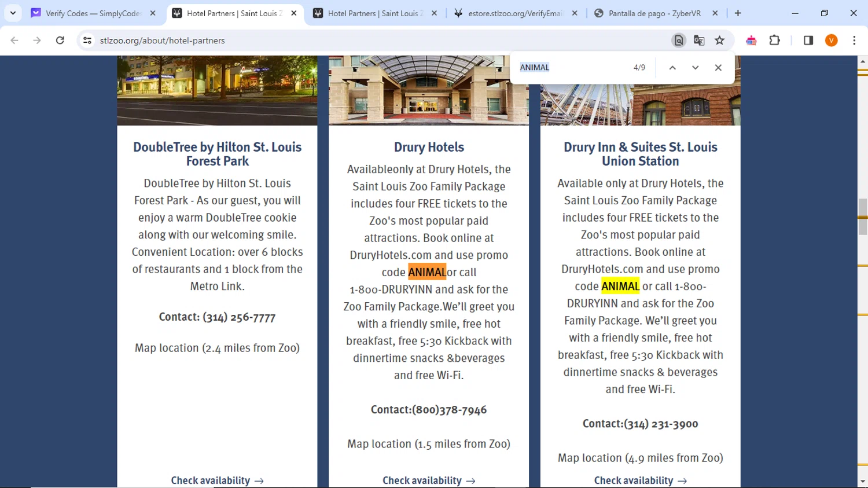
Task: Open the profile avatar V
Action: (832, 41)
